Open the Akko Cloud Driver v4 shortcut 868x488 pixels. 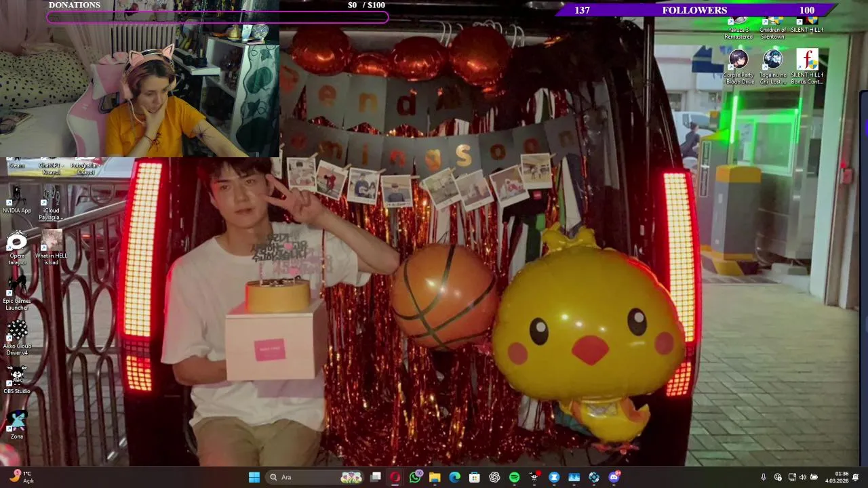[x=17, y=338]
